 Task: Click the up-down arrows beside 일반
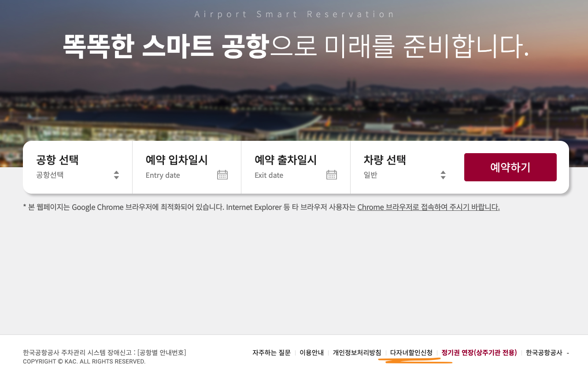443,175
